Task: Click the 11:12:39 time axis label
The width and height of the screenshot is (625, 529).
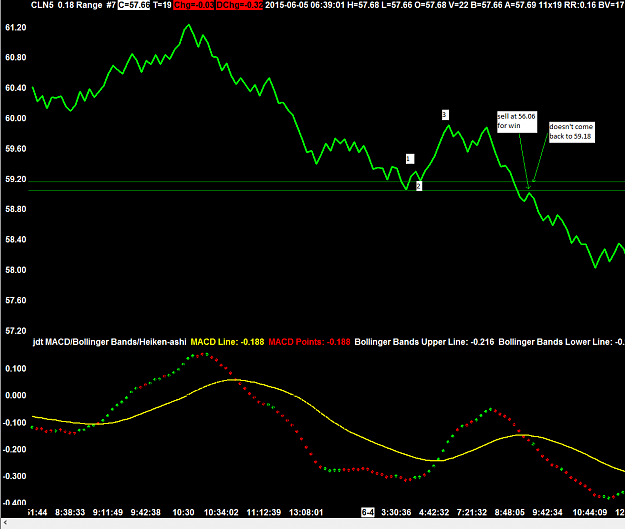Action: (264, 513)
